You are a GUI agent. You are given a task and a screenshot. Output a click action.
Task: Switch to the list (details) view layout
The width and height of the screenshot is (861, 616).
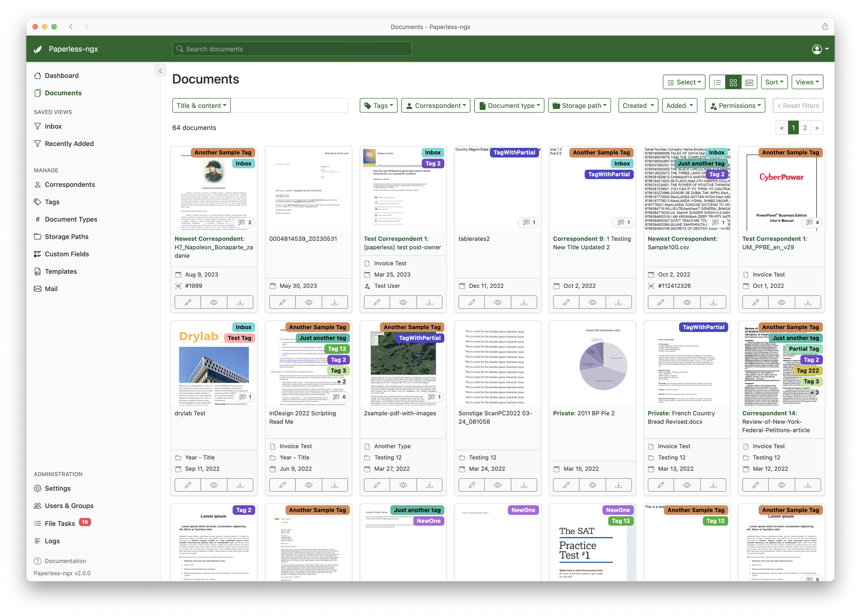click(x=717, y=82)
